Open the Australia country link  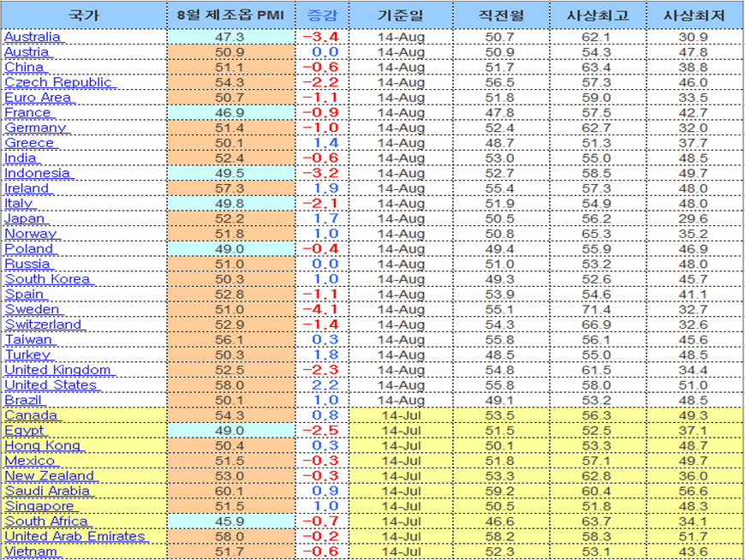click(33, 37)
